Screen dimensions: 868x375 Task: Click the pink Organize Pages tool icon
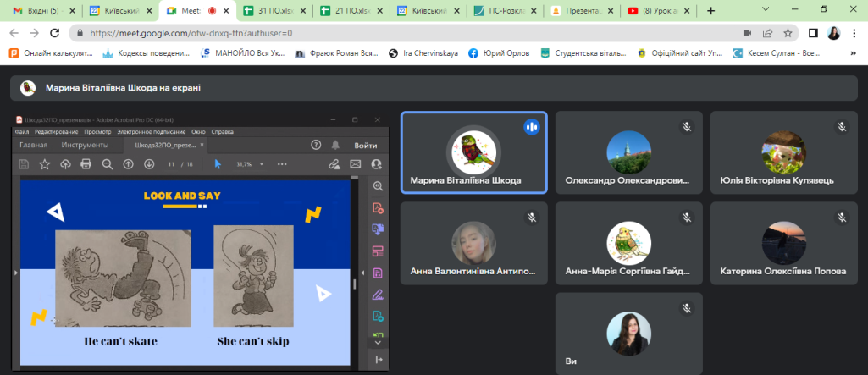[379, 251]
